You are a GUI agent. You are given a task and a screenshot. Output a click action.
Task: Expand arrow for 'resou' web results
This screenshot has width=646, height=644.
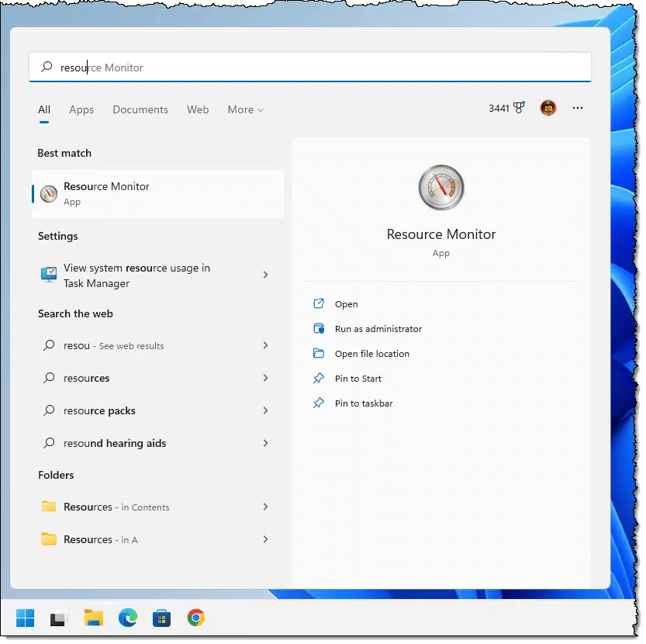point(265,345)
